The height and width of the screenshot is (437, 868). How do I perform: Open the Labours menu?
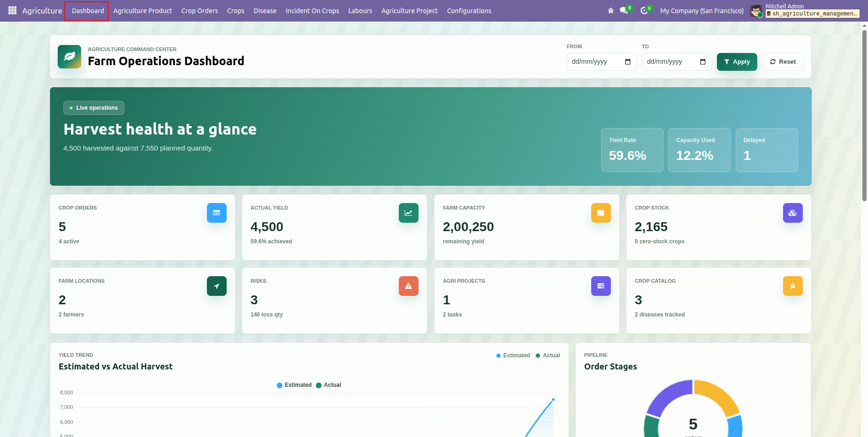point(360,11)
